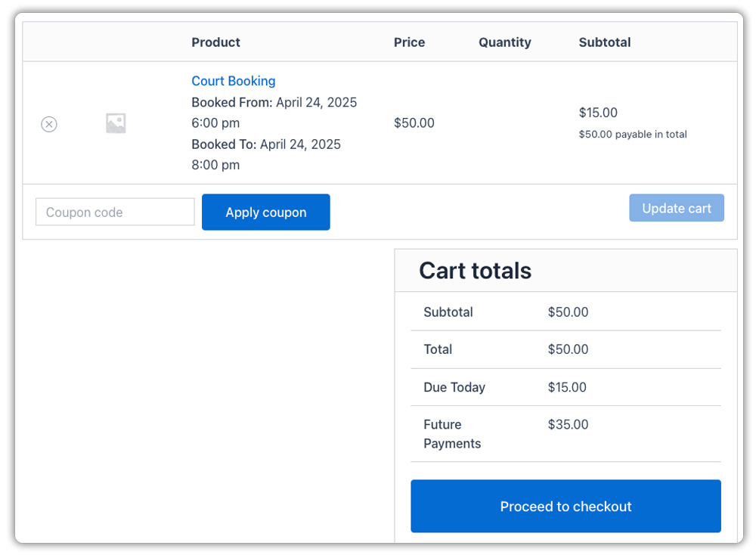Click the Product column header

coord(215,42)
